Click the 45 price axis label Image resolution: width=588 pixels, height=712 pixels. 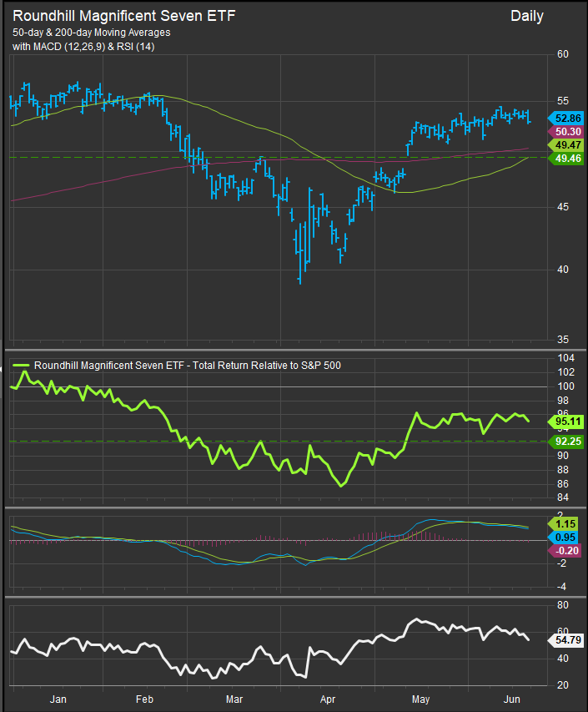563,207
